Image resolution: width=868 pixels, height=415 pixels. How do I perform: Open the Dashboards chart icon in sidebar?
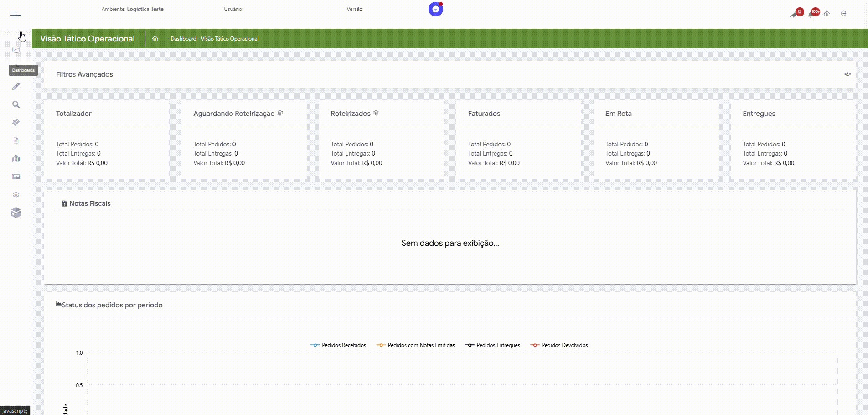click(x=16, y=50)
